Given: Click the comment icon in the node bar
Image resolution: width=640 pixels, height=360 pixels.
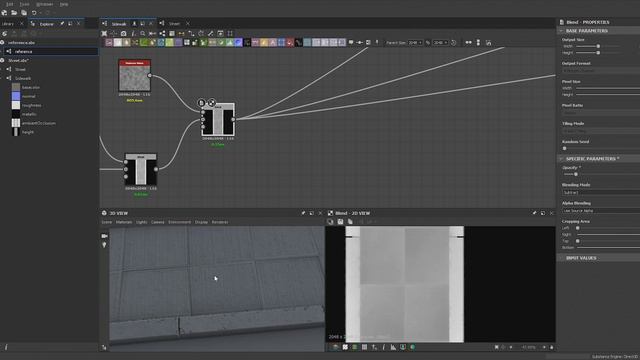Looking at the screenshot, I should click(x=351, y=42).
